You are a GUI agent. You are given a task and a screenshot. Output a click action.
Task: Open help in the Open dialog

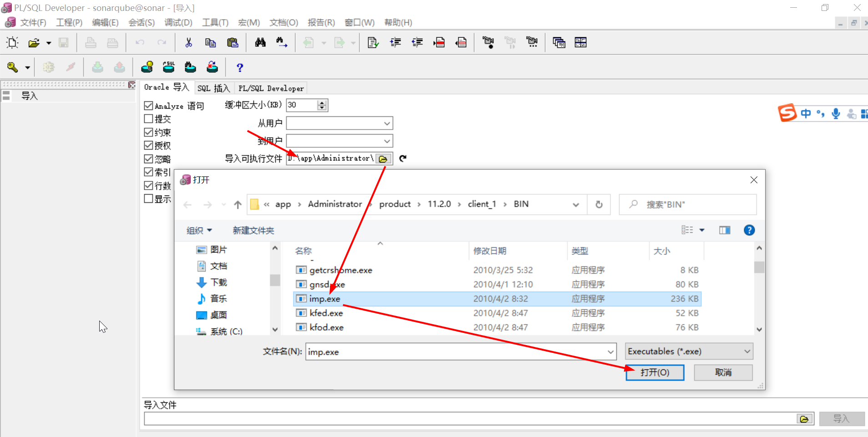click(749, 230)
